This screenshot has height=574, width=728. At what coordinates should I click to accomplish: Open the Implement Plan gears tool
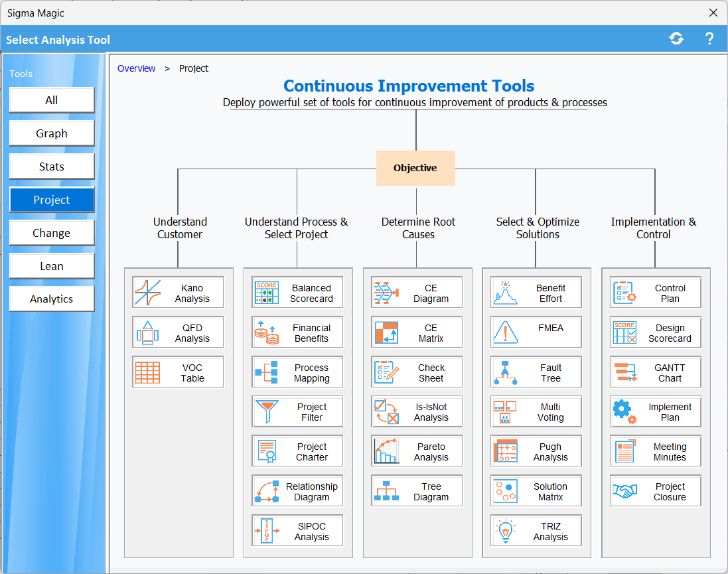click(x=656, y=412)
